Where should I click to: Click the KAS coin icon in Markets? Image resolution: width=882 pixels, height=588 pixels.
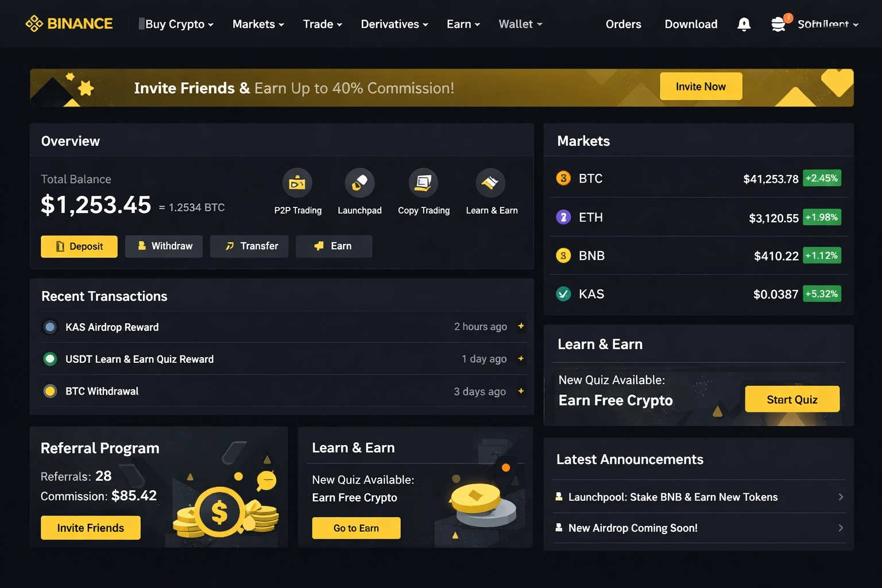click(x=563, y=294)
